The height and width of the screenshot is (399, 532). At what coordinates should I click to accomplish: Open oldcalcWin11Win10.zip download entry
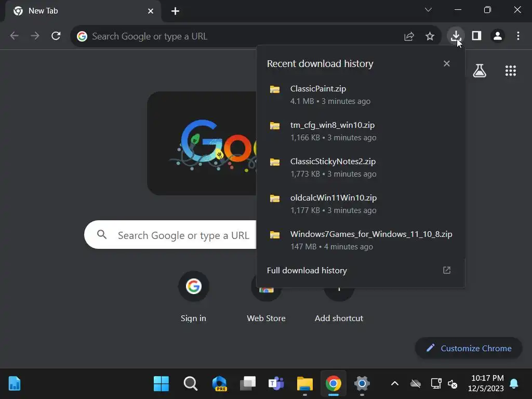tap(361, 204)
